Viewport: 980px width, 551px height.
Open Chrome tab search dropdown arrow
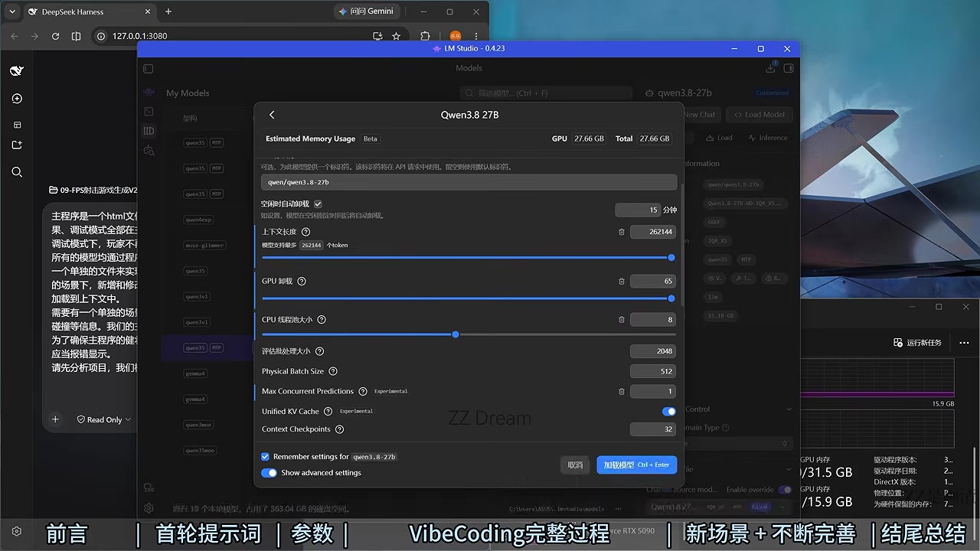(12, 11)
